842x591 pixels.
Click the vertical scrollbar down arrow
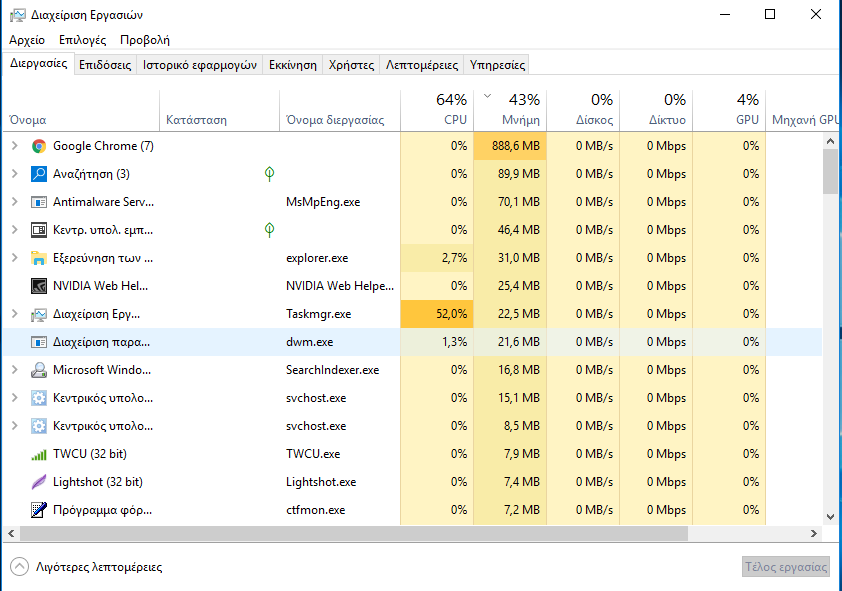pyautogui.click(x=831, y=517)
